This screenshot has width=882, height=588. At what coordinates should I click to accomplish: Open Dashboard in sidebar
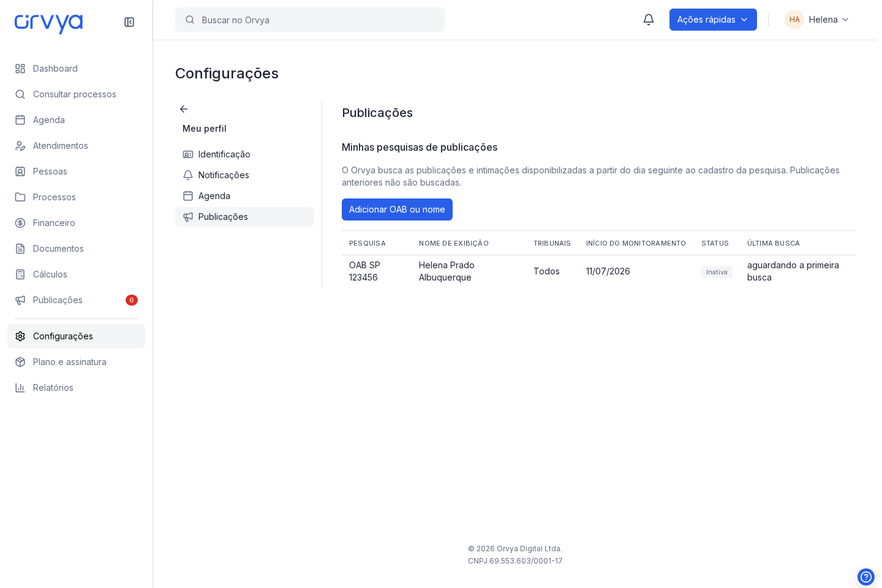pos(76,69)
